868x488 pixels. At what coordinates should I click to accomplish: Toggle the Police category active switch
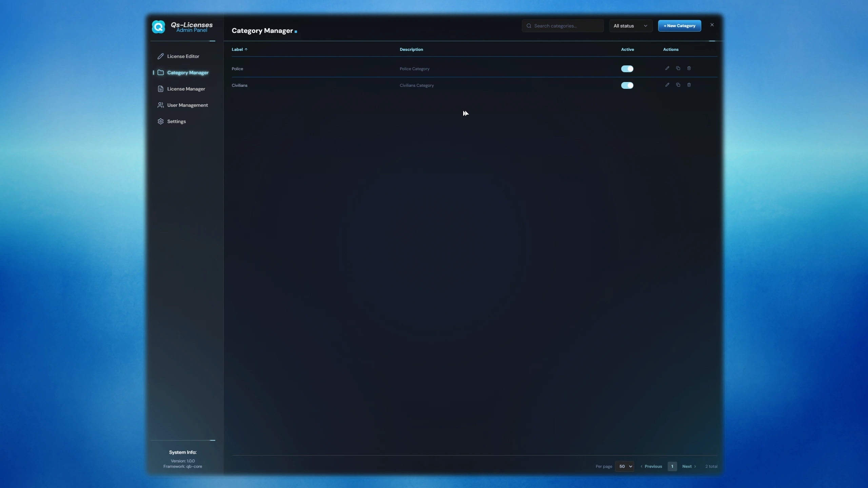coord(627,69)
